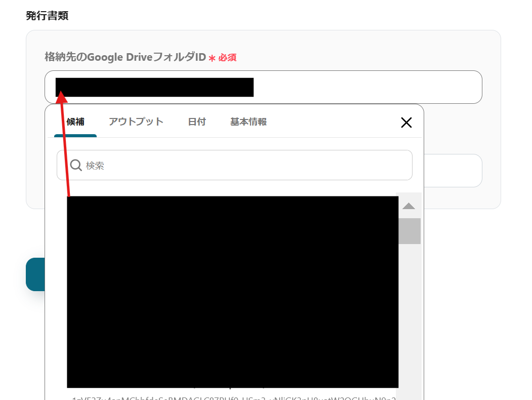Select the 候補 tab
The image size is (532, 400).
(75, 122)
